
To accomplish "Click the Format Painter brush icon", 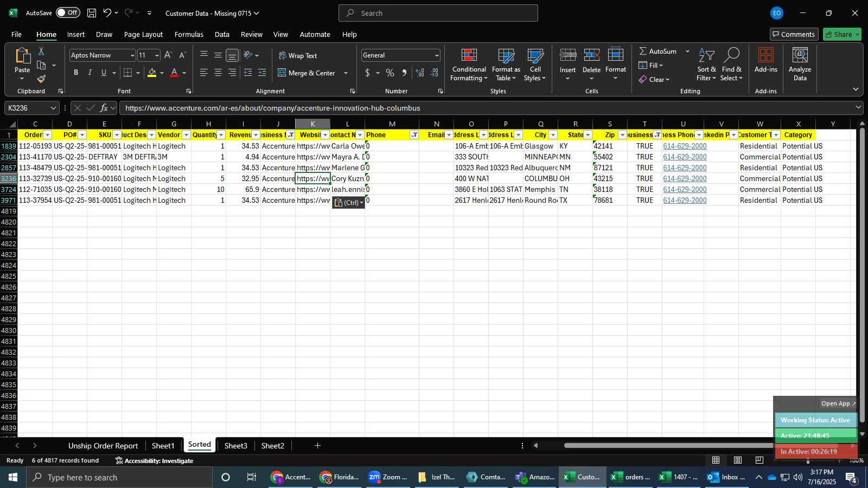I will coord(41,79).
